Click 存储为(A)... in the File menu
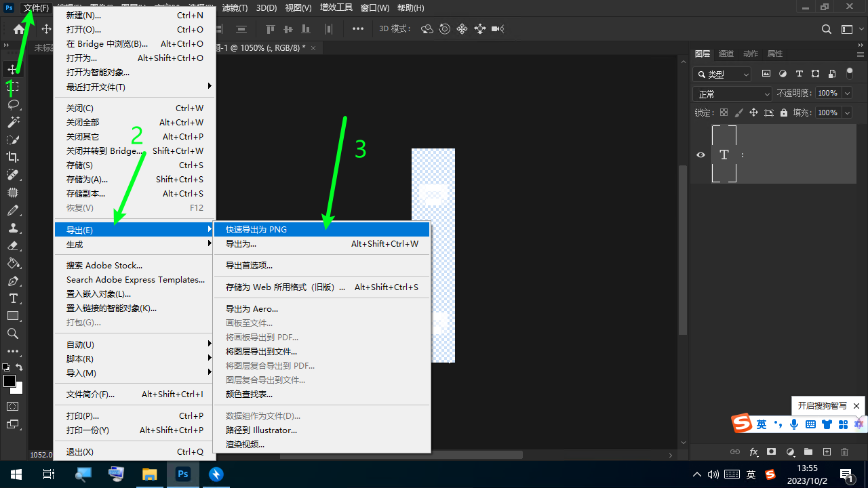The width and height of the screenshot is (868, 488). click(x=87, y=180)
